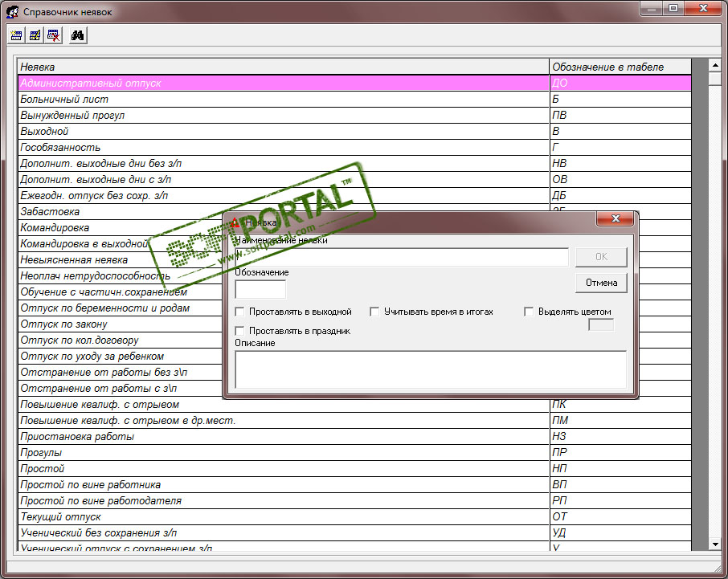Select the 'Текущий отпуск' row
This screenshot has height=579, width=728.
(x=354, y=517)
